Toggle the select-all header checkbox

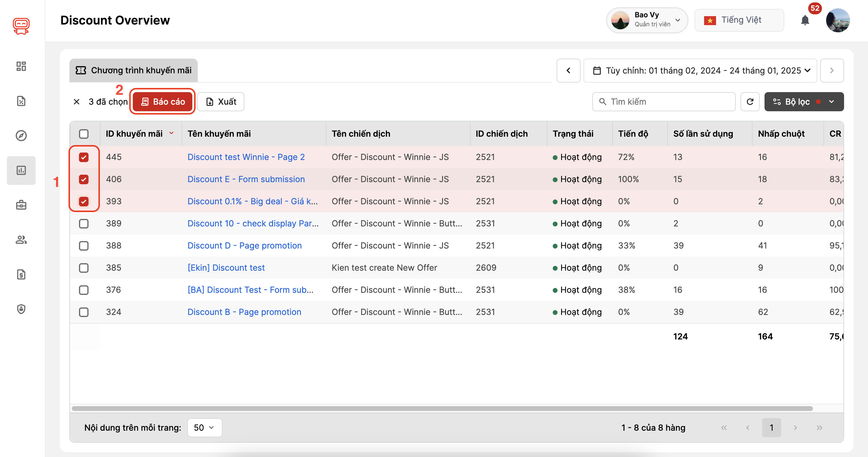[x=83, y=134]
